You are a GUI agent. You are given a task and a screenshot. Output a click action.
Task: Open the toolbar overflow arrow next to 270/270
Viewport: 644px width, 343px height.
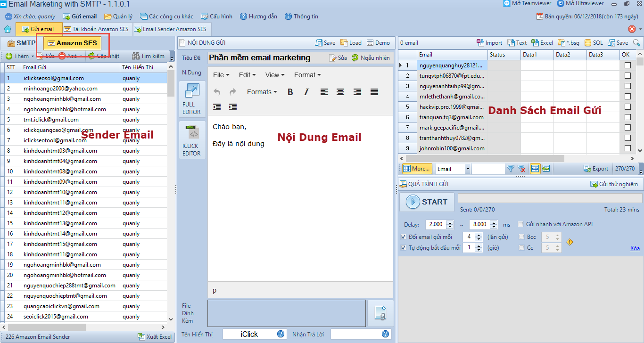point(640,169)
